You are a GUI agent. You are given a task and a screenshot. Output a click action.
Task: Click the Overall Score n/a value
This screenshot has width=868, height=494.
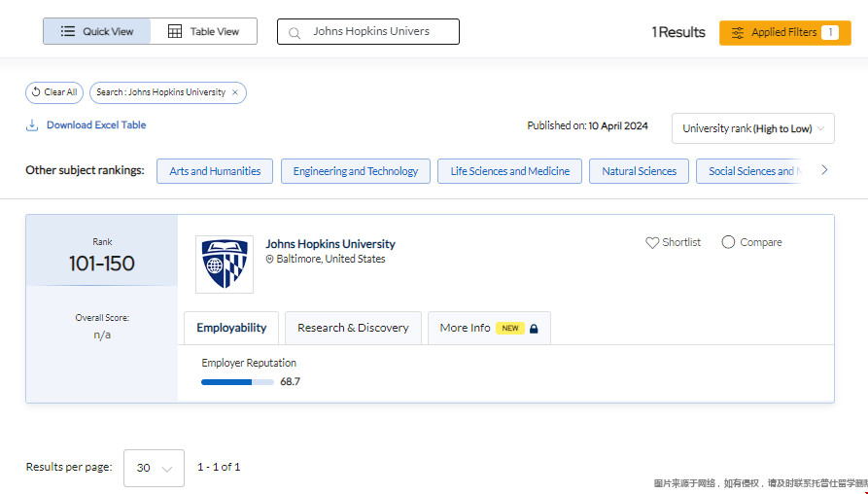102,335
